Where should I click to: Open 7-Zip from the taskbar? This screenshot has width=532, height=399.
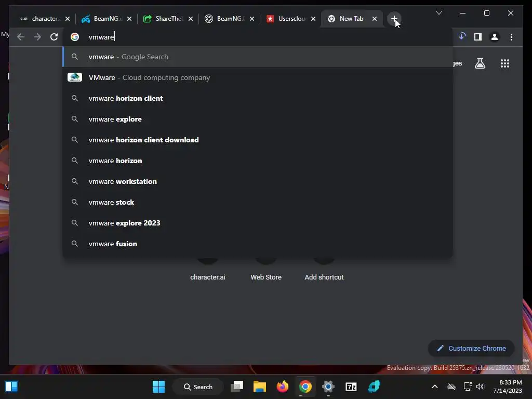tap(351, 387)
